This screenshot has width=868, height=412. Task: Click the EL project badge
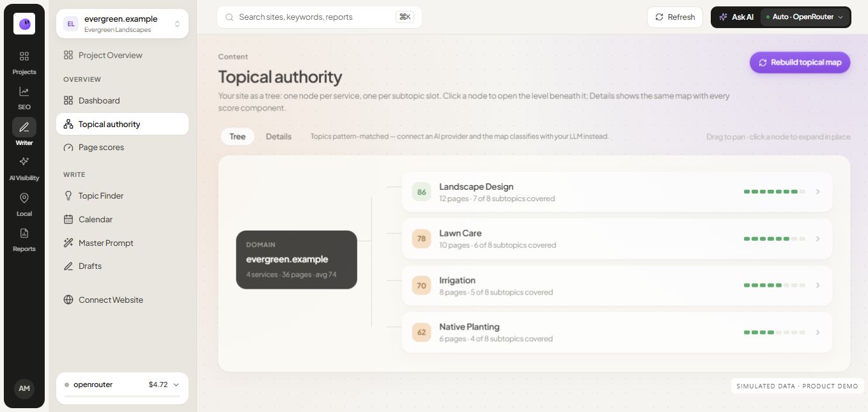(70, 24)
